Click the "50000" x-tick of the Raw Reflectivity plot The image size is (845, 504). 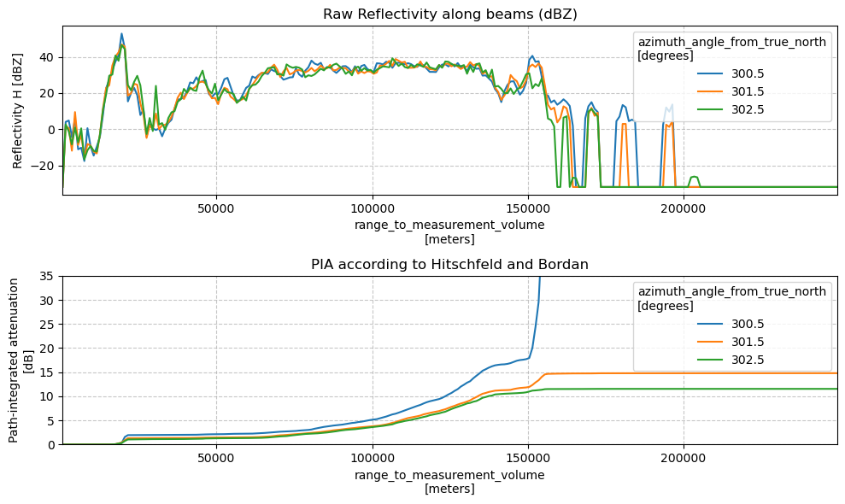[216, 208]
